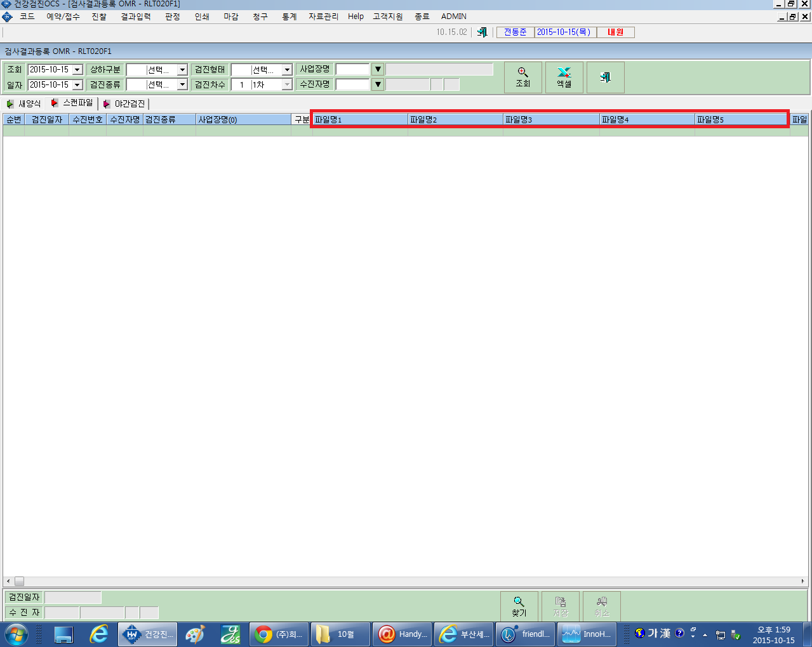Switch to the 스캔파일 tab
This screenshot has width=812, height=647.
tap(72, 103)
